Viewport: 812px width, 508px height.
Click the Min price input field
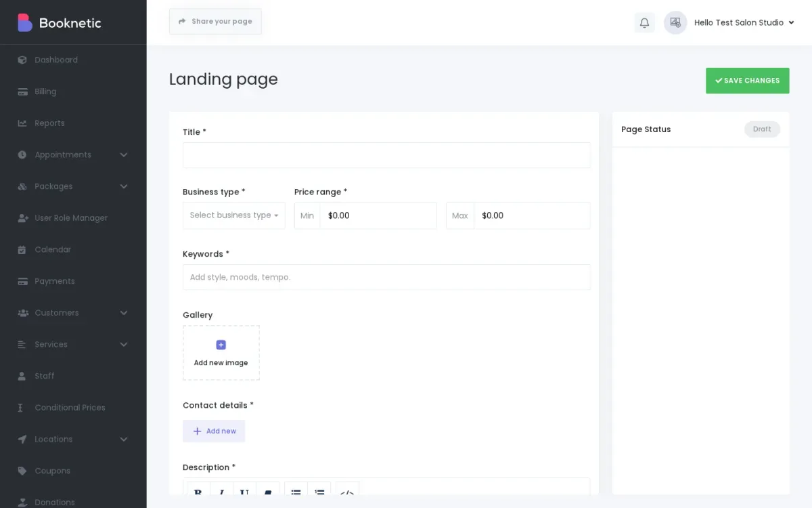[378, 215]
